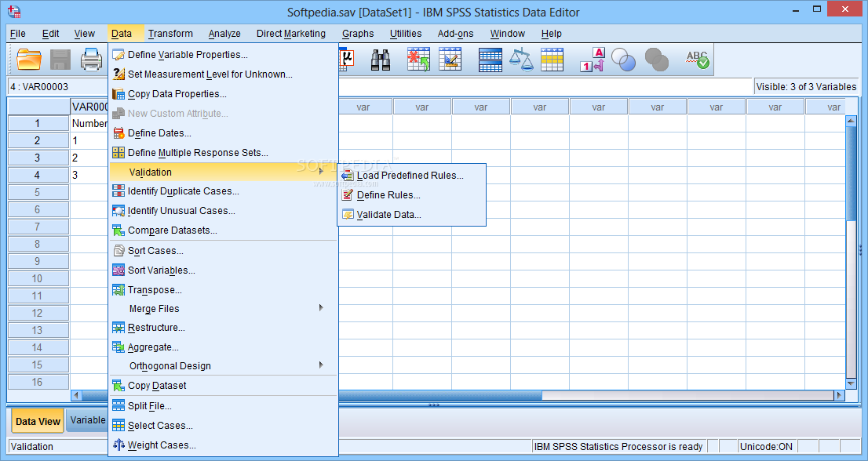
Task: Choose Restructure menu entry
Action: coord(224,328)
